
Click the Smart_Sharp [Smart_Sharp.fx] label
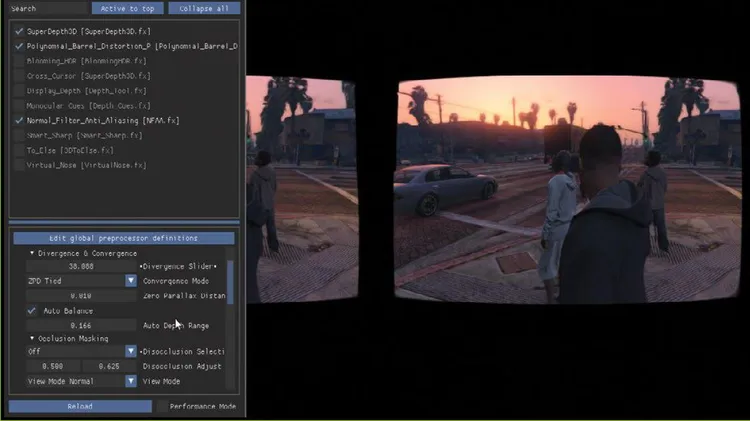pyautogui.click(x=85, y=135)
